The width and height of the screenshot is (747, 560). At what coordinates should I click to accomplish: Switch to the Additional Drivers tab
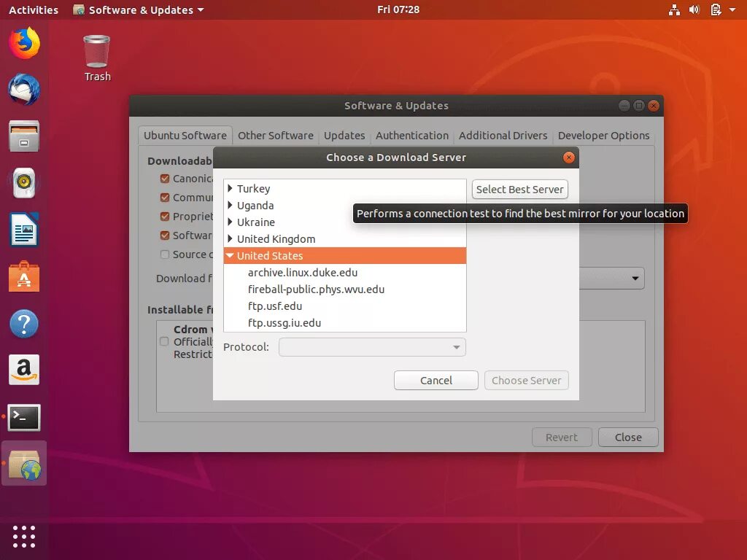click(x=503, y=136)
